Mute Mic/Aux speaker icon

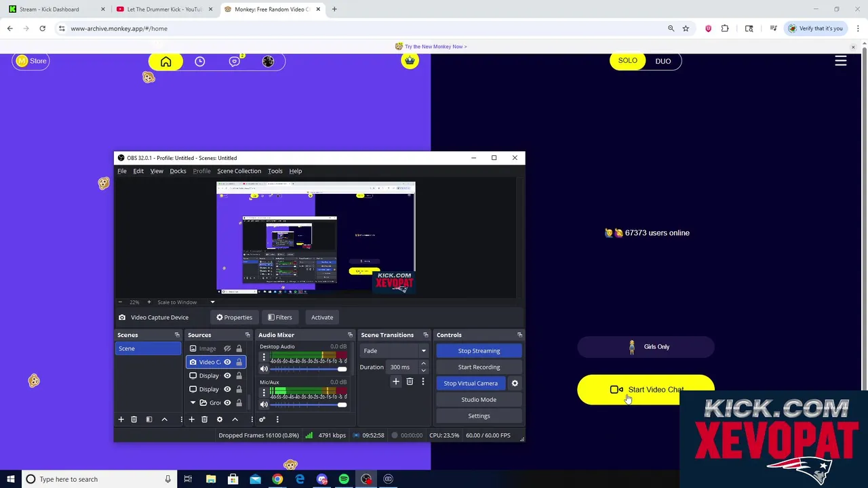click(x=264, y=405)
